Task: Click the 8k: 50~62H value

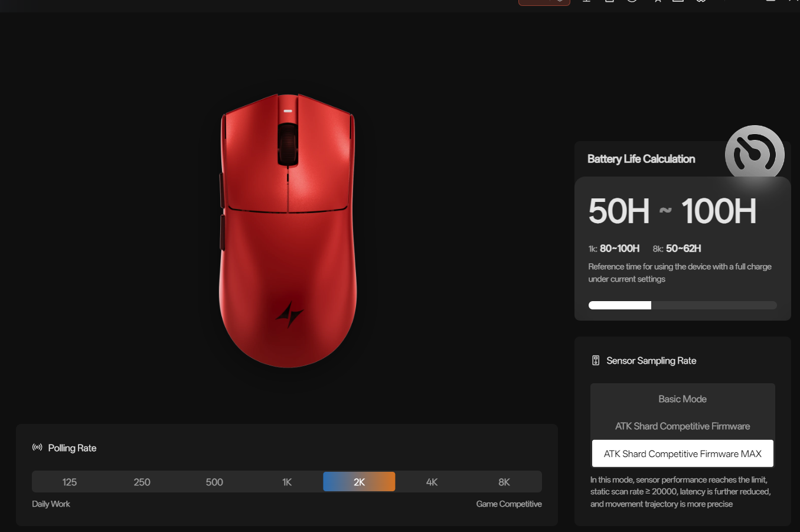Action: pos(677,249)
